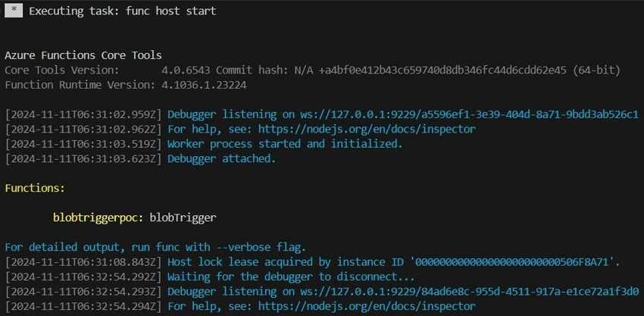Click the 'Debugger attached.' log message

[222, 158]
